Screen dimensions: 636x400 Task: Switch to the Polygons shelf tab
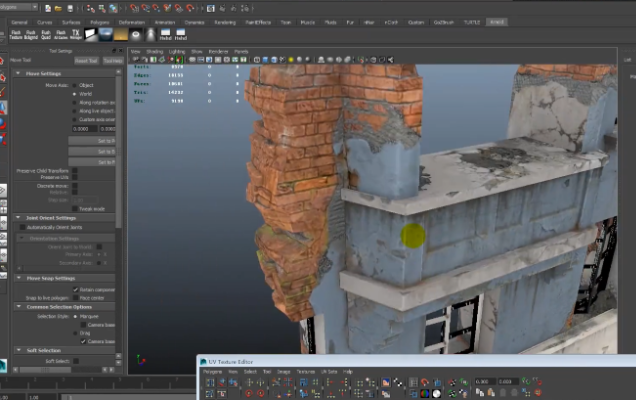click(x=100, y=20)
